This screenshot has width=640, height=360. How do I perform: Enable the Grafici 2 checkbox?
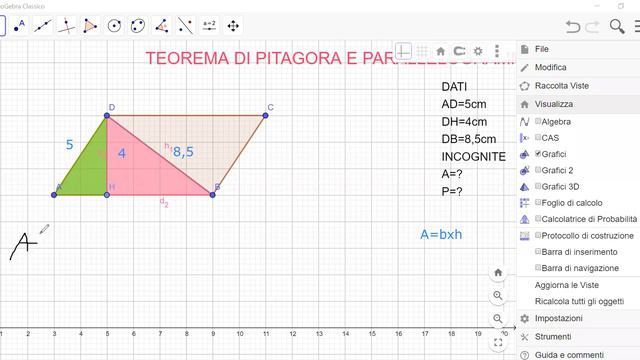coord(538,170)
